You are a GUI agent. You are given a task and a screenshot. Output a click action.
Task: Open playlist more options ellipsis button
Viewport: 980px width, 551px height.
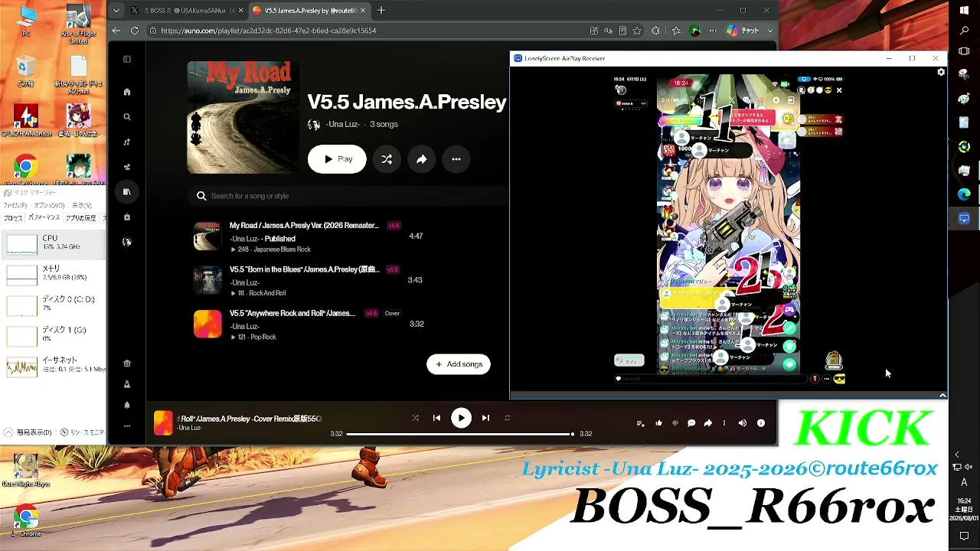(x=456, y=159)
